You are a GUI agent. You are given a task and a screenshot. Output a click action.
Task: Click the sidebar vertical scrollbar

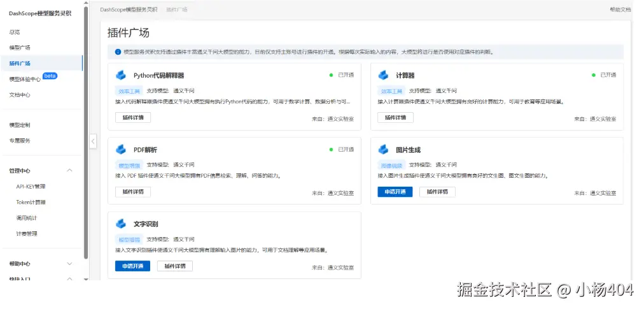[x=86, y=132]
